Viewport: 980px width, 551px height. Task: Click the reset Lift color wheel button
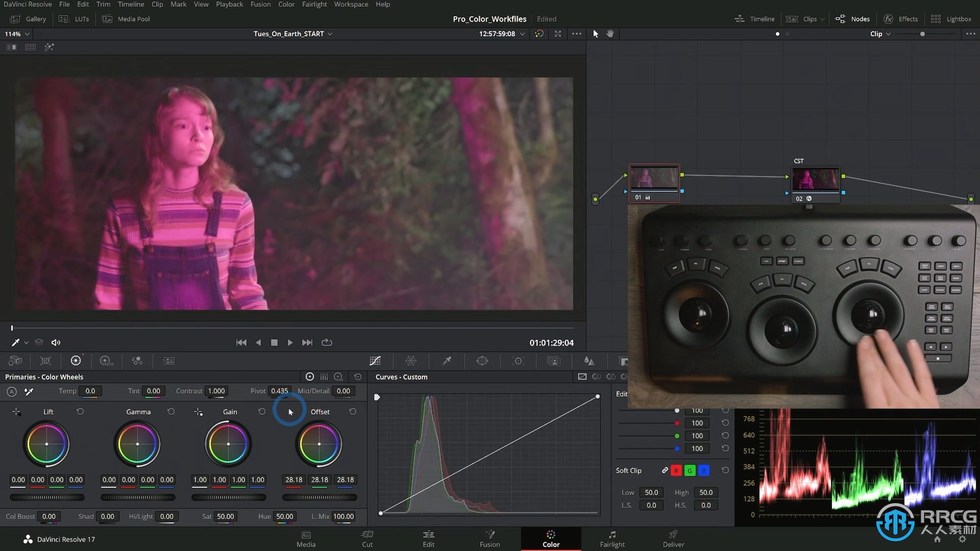pyautogui.click(x=80, y=411)
